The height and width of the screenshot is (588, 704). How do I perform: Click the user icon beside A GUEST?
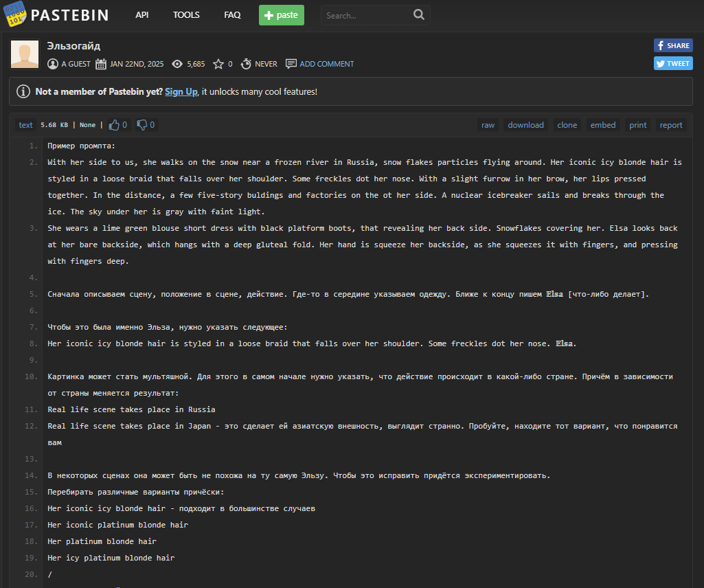point(52,64)
